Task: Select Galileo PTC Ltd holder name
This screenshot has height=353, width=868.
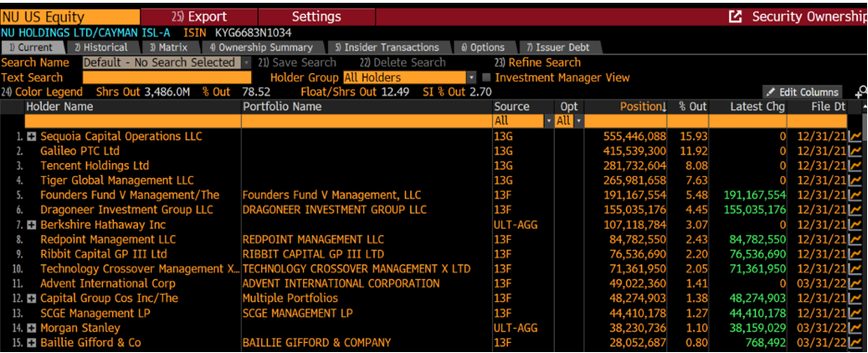Action: pos(80,151)
